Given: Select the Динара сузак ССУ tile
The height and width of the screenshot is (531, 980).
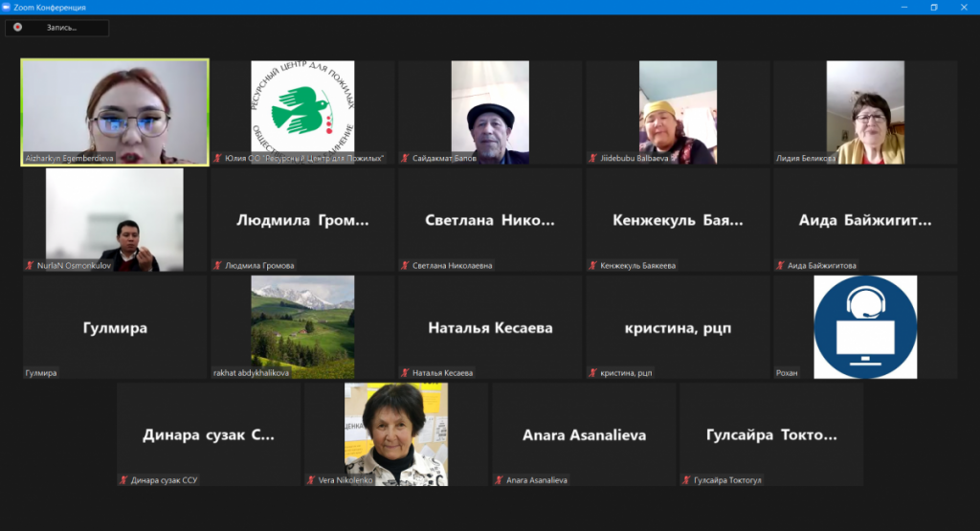Looking at the screenshot, I should pyautogui.click(x=209, y=434).
